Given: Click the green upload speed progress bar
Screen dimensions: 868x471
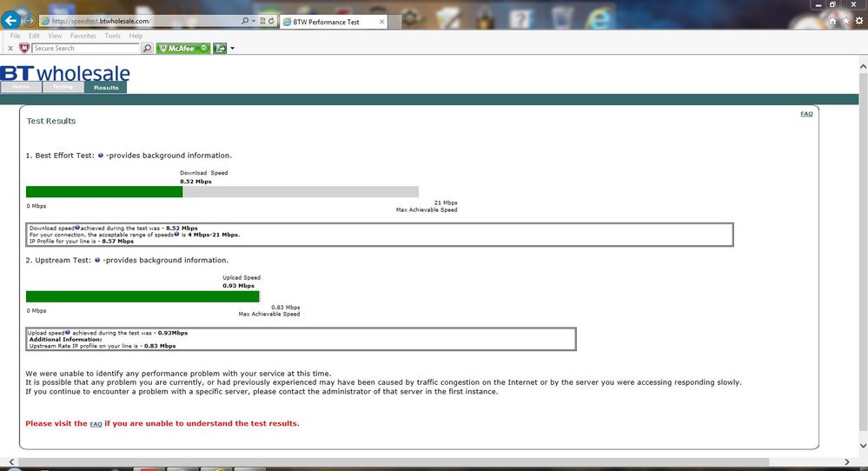Looking at the screenshot, I should click(142, 296).
